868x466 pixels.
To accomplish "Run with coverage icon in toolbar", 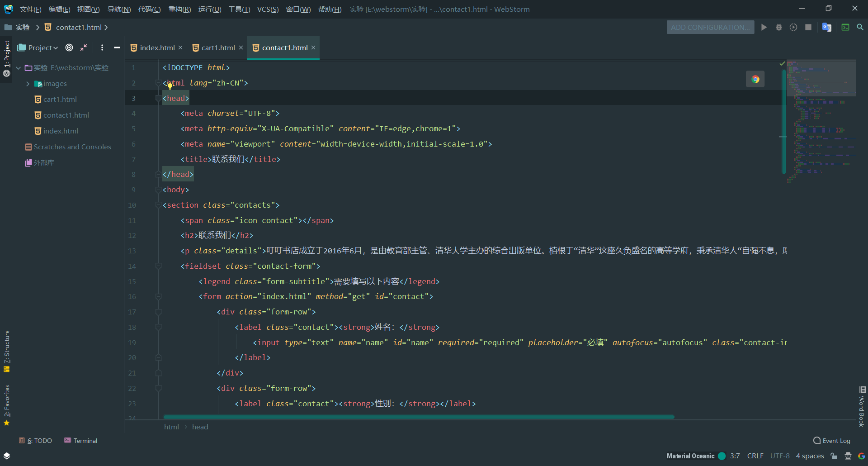I will (x=793, y=27).
